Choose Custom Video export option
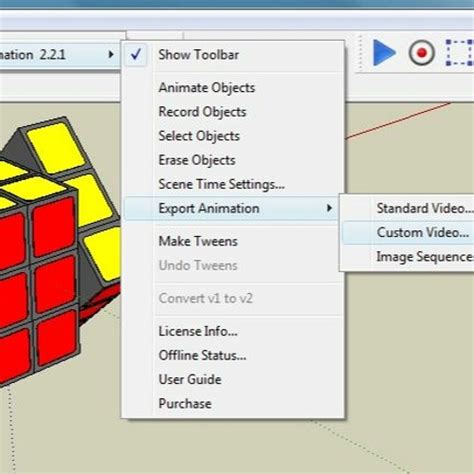Image resolution: width=474 pixels, height=474 pixels. (x=408, y=232)
